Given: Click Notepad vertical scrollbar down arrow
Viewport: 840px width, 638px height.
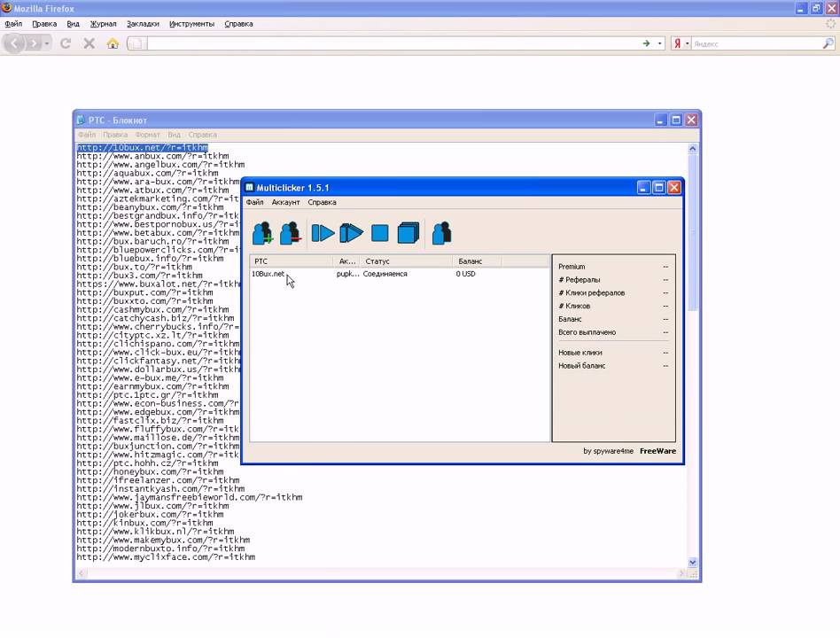Looking at the screenshot, I should [693, 563].
